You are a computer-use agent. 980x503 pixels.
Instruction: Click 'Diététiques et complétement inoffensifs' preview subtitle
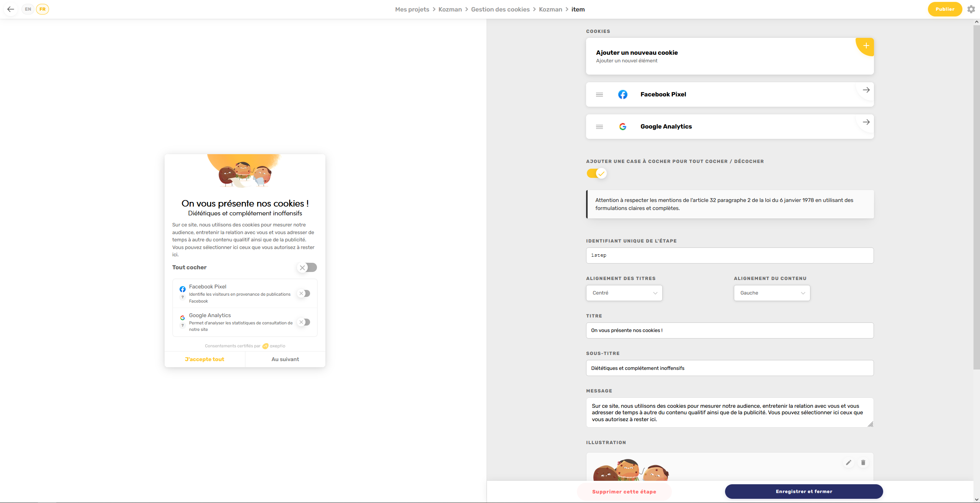pyautogui.click(x=245, y=213)
